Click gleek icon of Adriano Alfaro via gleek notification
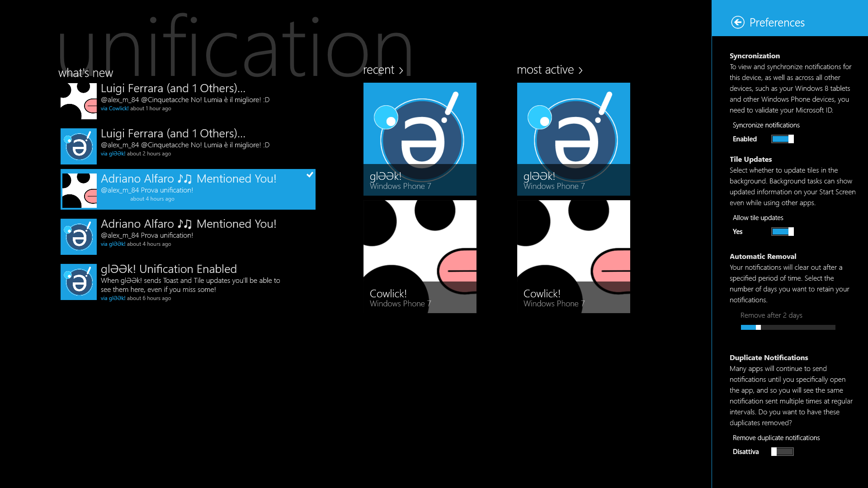868x488 pixels. tap(79, 237)
